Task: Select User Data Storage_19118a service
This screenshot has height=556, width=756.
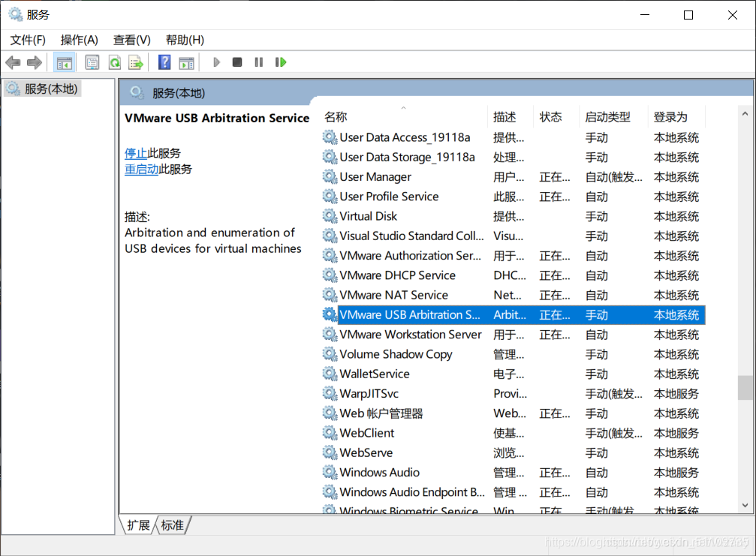Action: (x=513, y=158)
